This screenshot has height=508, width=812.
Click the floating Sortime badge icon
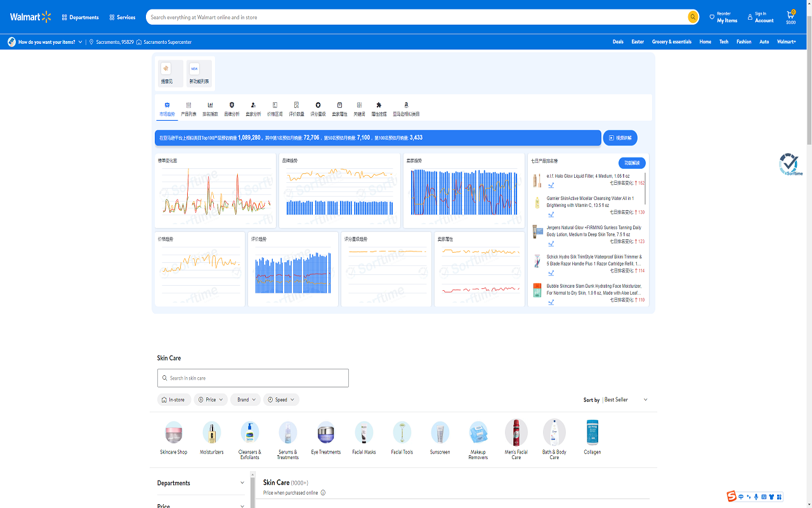tap(790, 164)
